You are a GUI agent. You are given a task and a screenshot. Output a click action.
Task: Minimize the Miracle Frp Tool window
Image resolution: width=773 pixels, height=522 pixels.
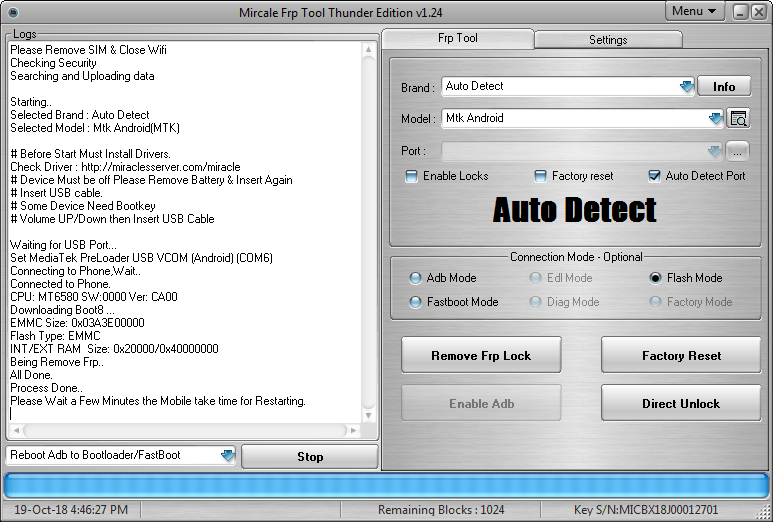[740, 12]
